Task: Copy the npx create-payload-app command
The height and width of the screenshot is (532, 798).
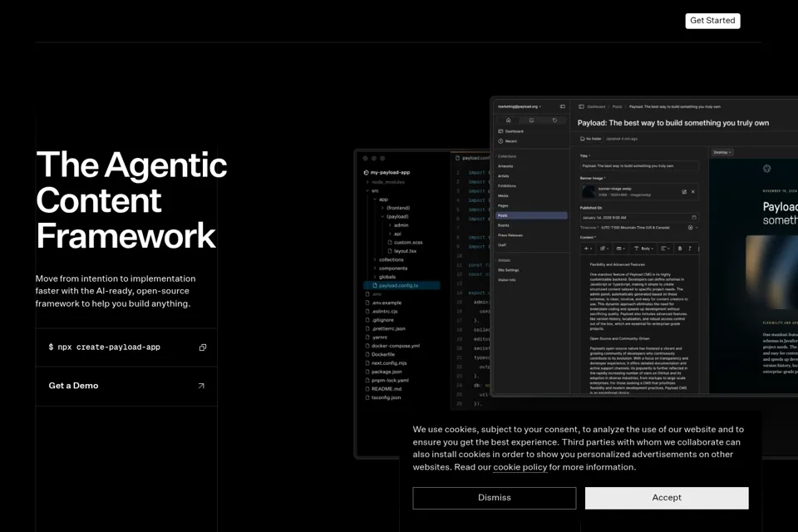Action: click(203, 347)
